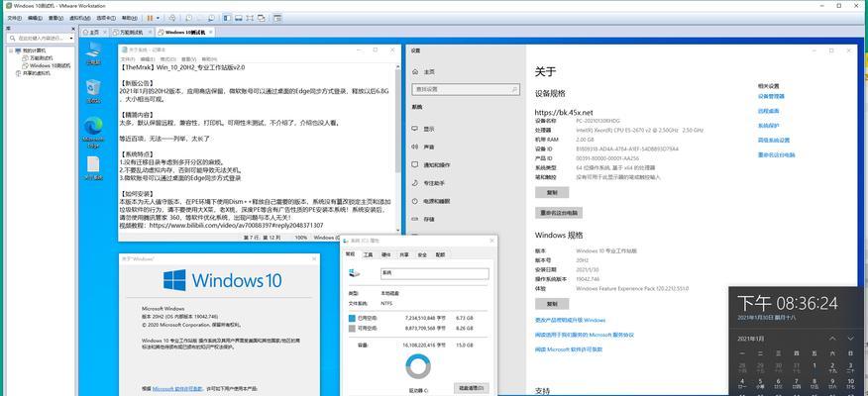This screenshot has width=868, height=396.
Task: Switch to the 工具 tab in drive properties
Action: tap(369, 255)
